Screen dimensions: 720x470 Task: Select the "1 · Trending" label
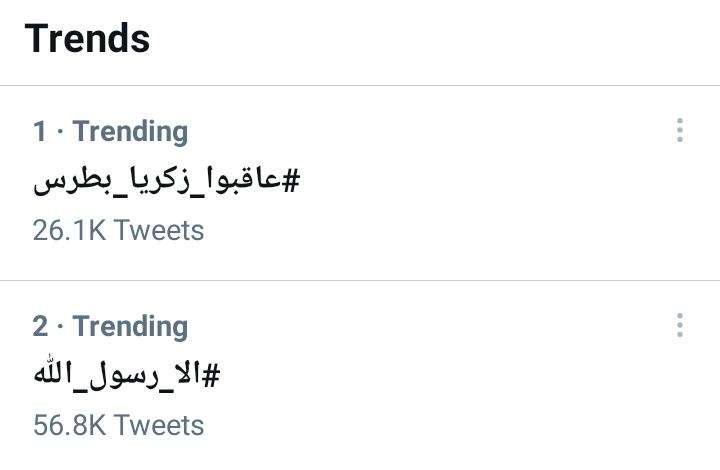pyautogui.click(x=110, y=131)
